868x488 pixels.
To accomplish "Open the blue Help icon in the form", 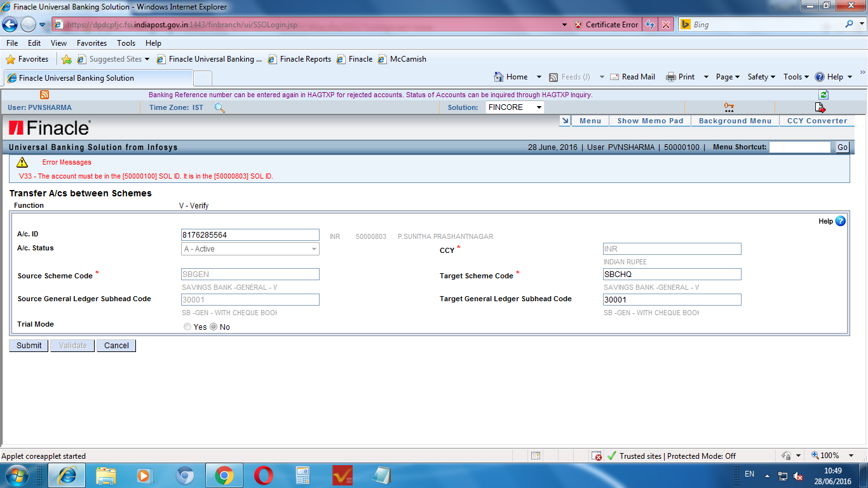I will click(x=840, y=220).
